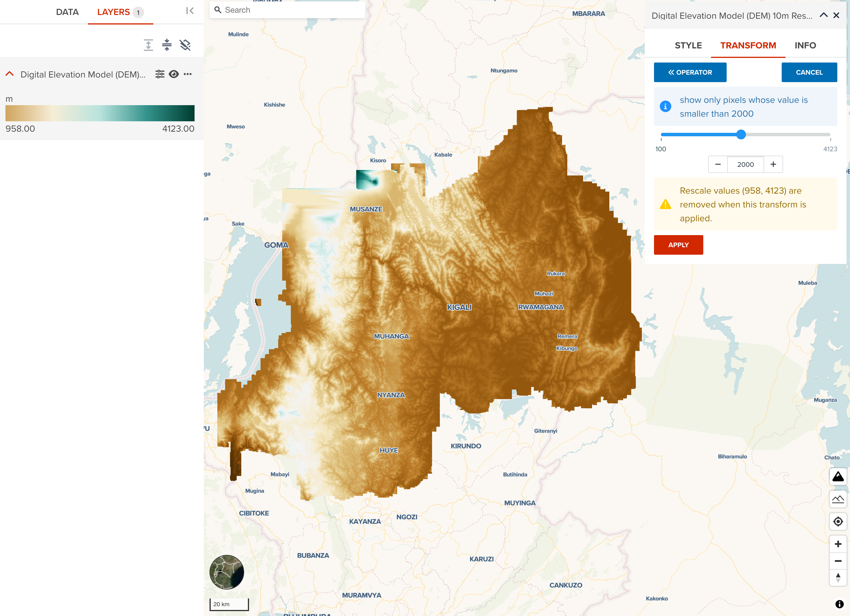The image size is (850, 616).
Task: Open DEM layer settings sliders icon
Action: pos(160,74)
